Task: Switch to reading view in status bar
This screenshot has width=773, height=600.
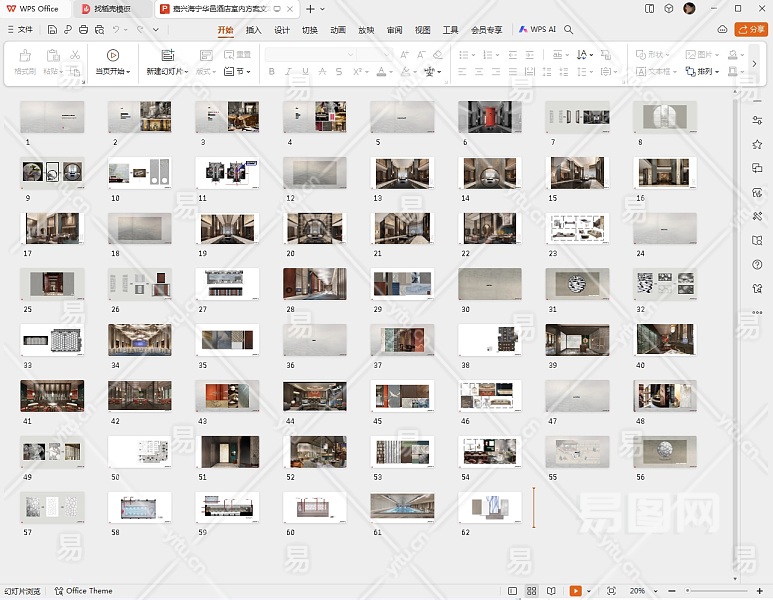Action: (551, 591)
